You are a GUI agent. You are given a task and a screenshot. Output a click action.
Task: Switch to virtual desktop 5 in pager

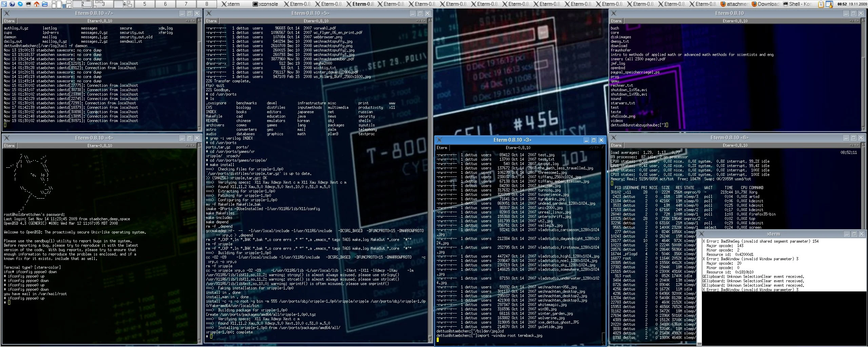point(145,4)
